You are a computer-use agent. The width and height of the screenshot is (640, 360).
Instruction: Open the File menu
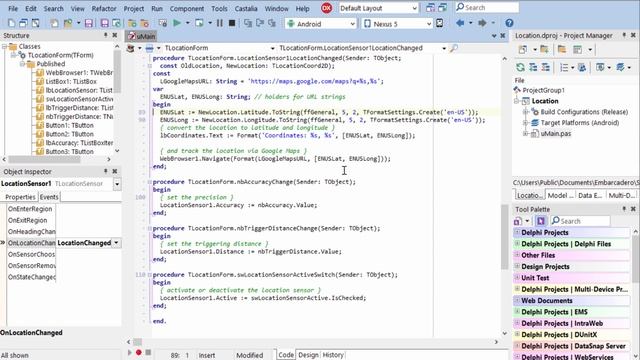(13, 9)
